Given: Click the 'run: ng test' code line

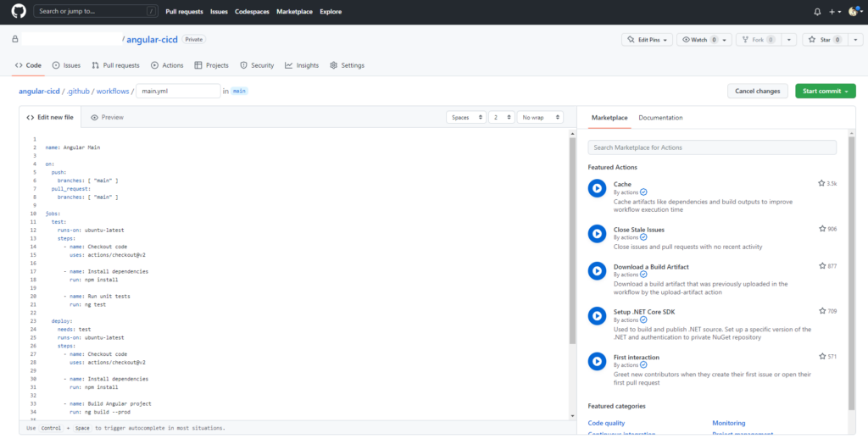Looking at the screenshot, I should coord(87,304).
